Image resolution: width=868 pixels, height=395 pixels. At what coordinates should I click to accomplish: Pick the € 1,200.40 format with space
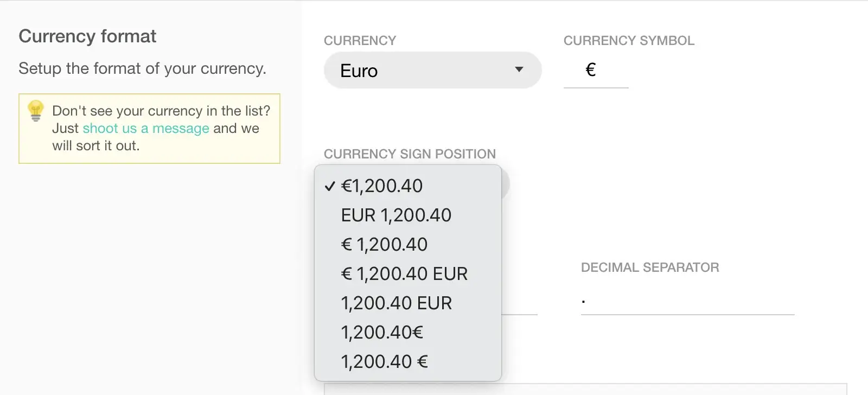point(408,244)
